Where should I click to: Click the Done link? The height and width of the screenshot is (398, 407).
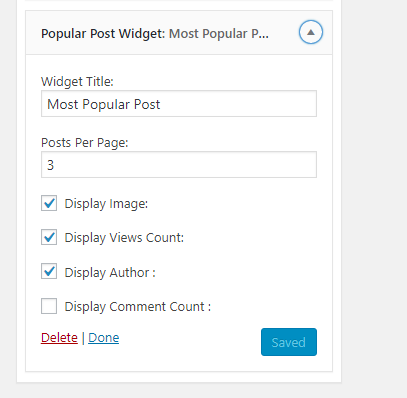(103, 338)
